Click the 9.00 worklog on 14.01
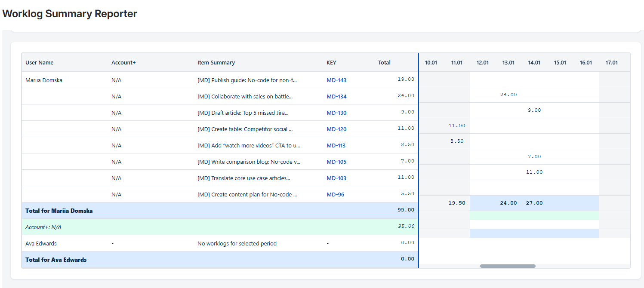Screen dimensions: 644x288 534,110
